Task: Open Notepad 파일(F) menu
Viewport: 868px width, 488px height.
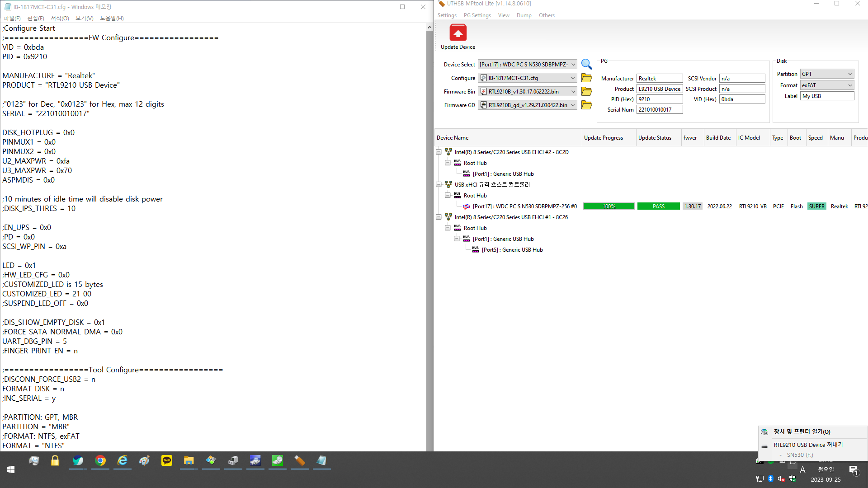Action: [x=12, y=18]
